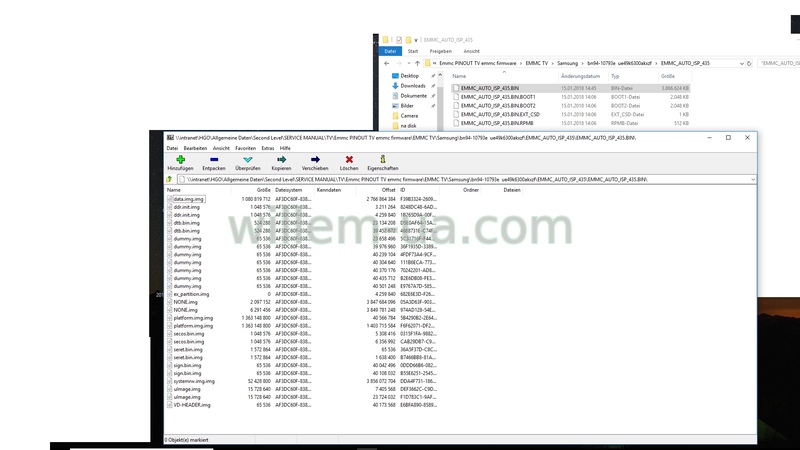Click the Entpacken (extract) blue minus icon
The width and height of the screenshot is (800, 450).
(x=214, y=159)
